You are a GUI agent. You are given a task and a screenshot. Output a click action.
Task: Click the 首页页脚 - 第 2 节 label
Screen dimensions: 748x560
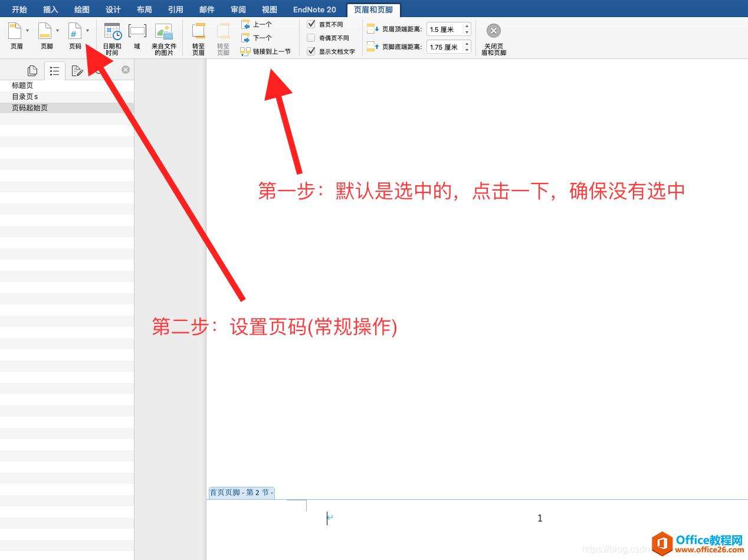coord(242,493)
